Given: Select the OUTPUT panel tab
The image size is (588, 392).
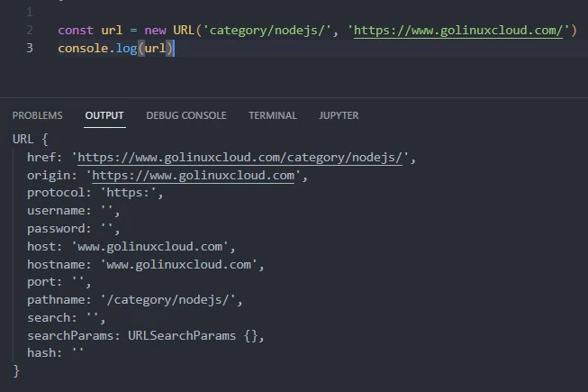Looking at the screenshot, I should point(104,115).
